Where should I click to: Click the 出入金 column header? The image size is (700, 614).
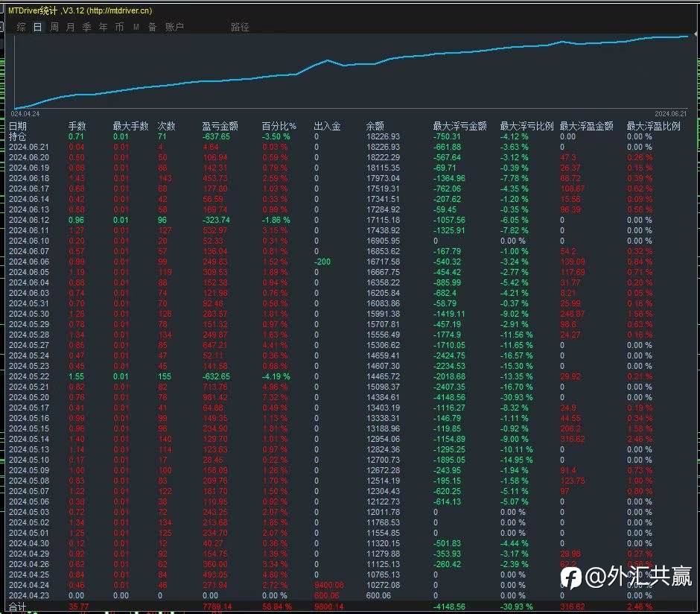(x=327, y=127)
